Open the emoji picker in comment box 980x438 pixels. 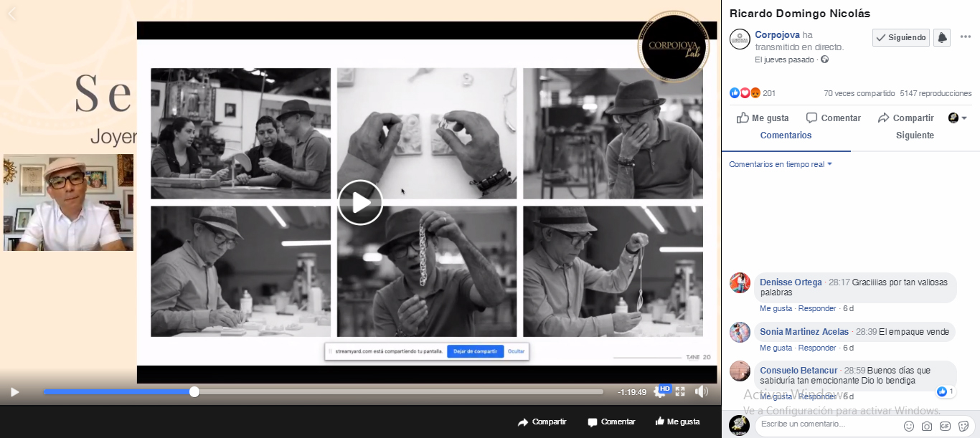(x=909, y=425)
